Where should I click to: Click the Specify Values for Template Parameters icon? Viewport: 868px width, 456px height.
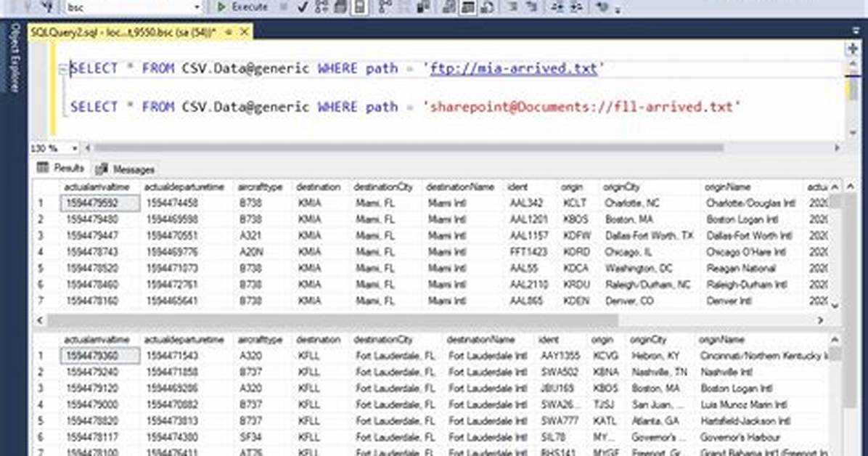coord(603,7)
